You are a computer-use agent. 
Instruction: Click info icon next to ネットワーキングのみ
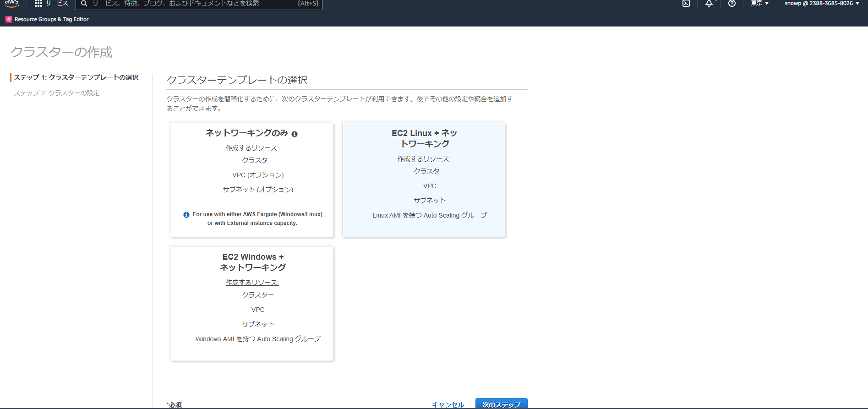point(295,134)
